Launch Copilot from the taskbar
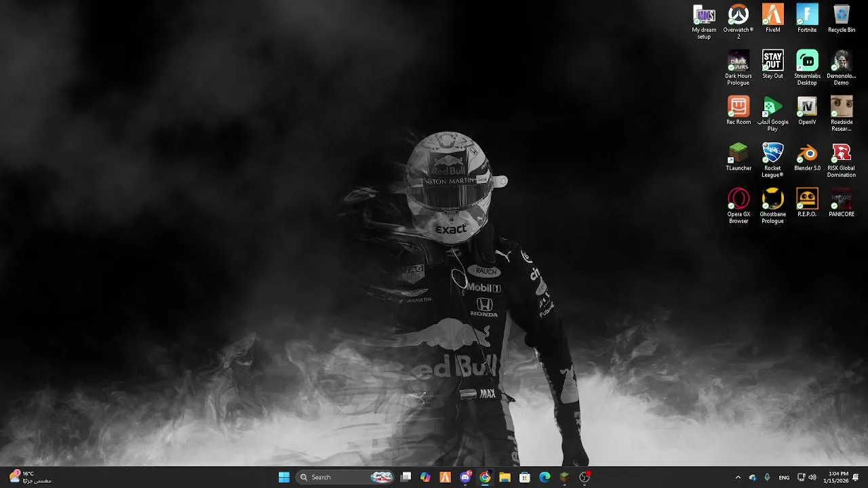Viewport: 868px width, 488px height. coord(425,477)
